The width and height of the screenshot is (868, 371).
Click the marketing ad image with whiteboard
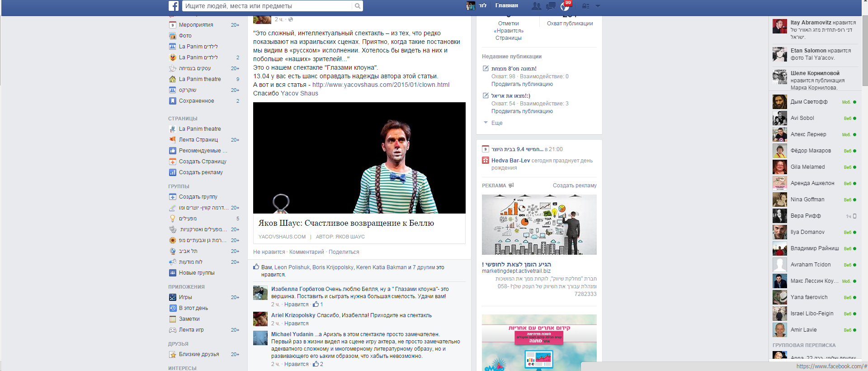pyautogui.click(x=539, y=225)
